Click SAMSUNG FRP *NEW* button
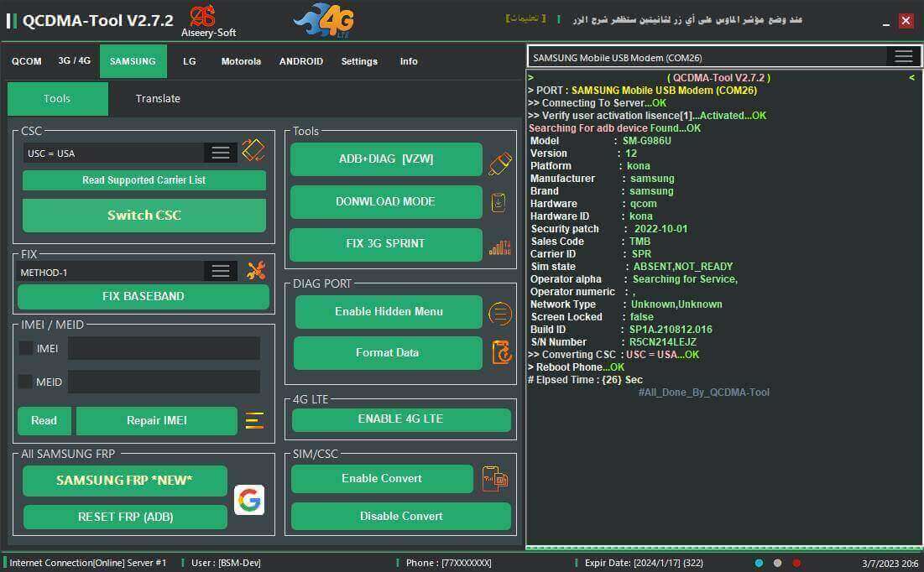Screen dimensions: 924x572 point(125,481)
